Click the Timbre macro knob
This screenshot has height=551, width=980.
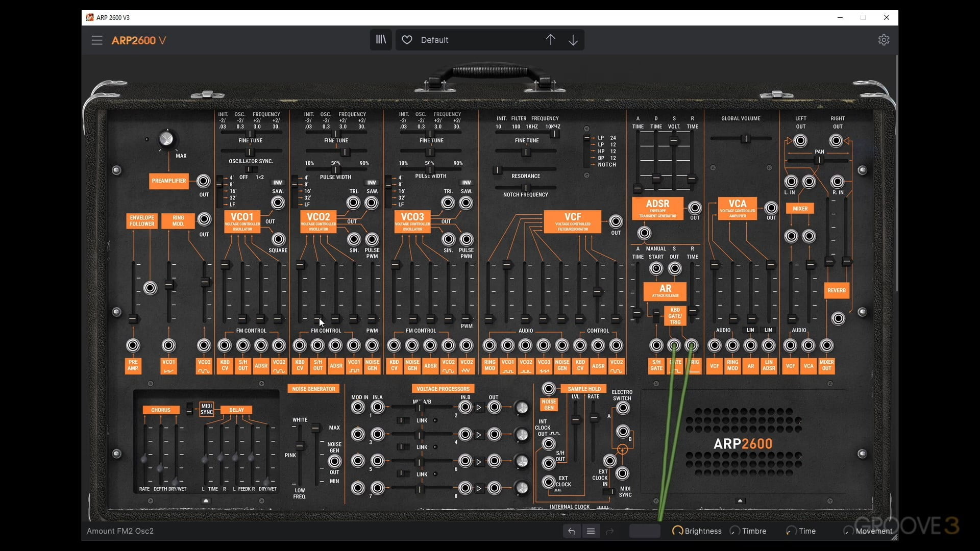[x=735, y=531]
